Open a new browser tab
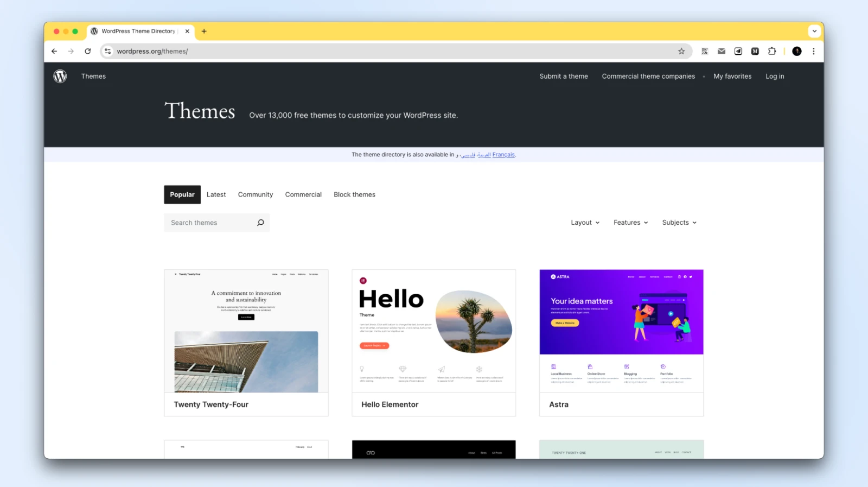The height and width of the screenshot is (487, 868). coord(204,31)
